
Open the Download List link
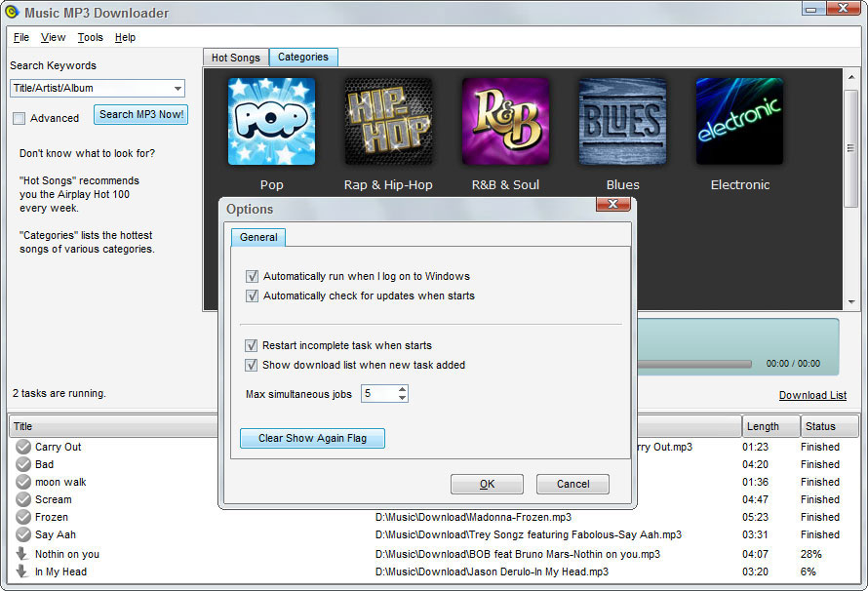812,395
